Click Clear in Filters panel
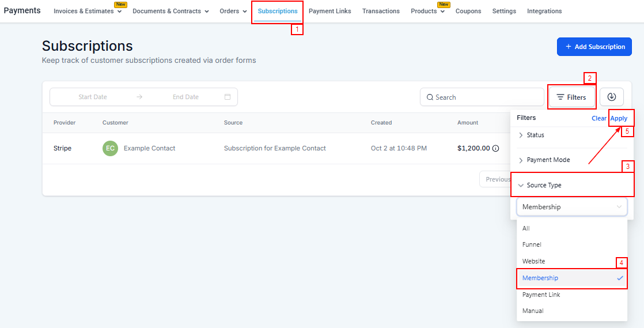The image size is (644, 328). click(x=598, y=118)
